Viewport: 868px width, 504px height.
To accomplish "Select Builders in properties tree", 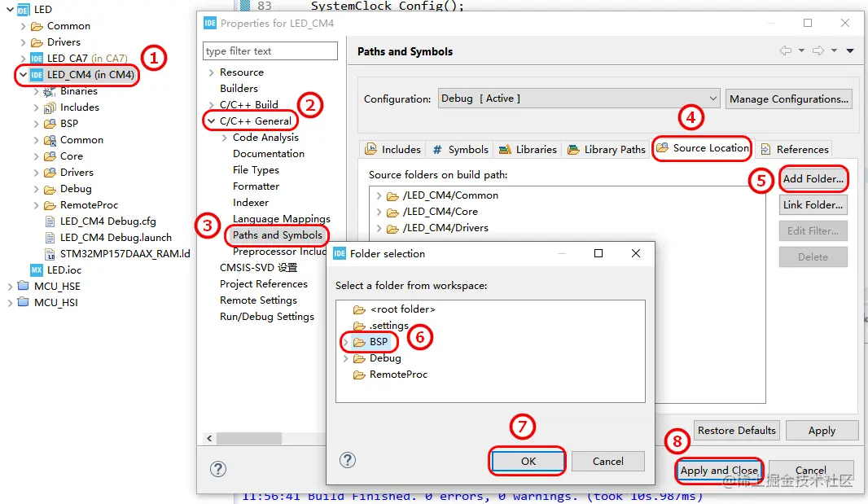I will [x=239, y=89].
